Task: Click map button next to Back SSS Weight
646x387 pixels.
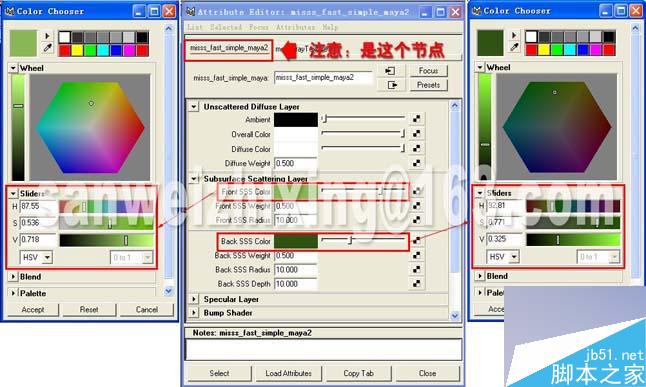Action: point(417,255)
